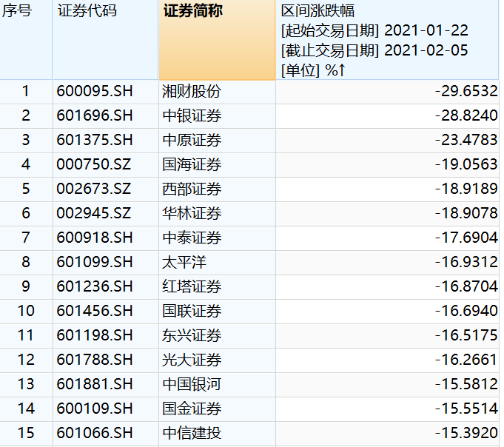Select stock code 002945.SZ
Screen dimensions: 504x447
pos(93,213)
